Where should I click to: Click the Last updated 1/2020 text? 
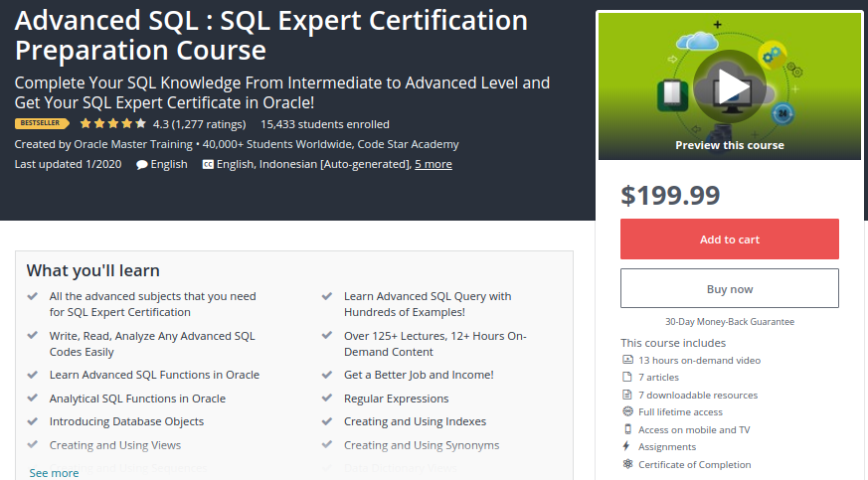(68, 164)
